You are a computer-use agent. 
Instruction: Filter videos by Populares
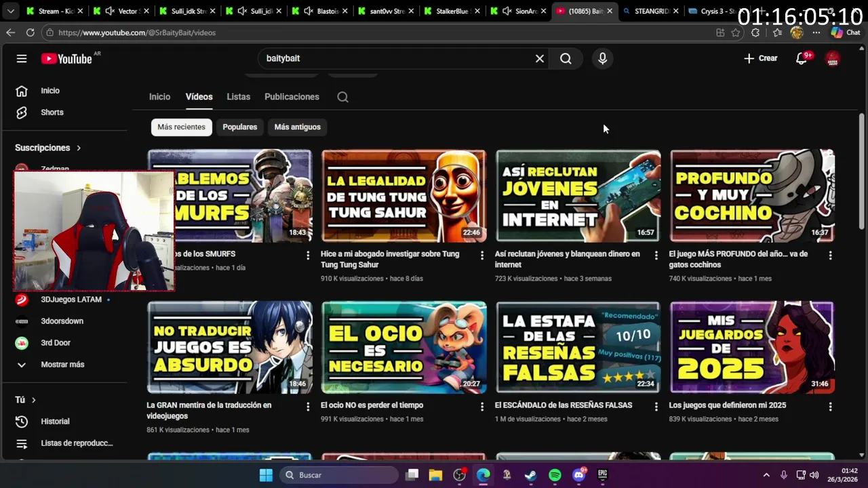click(240, 127)
